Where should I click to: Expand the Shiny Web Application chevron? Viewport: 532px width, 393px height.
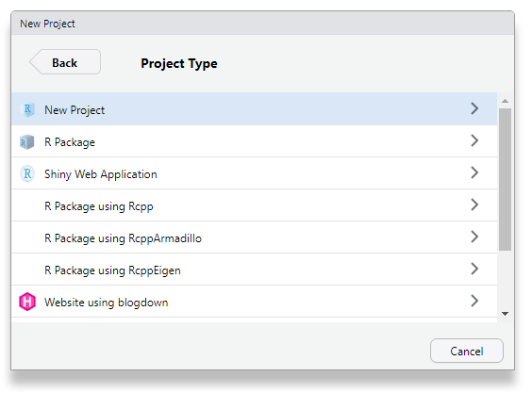[474, 172]
